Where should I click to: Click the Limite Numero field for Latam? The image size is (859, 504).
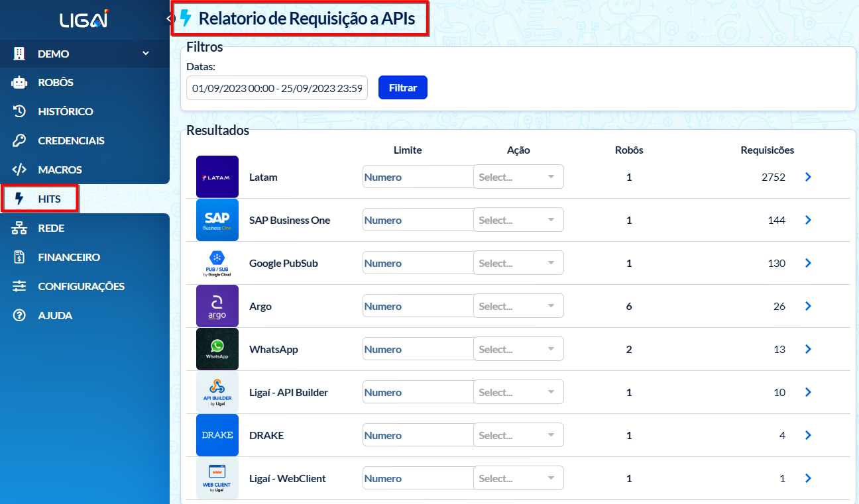(x=419, y=177)
